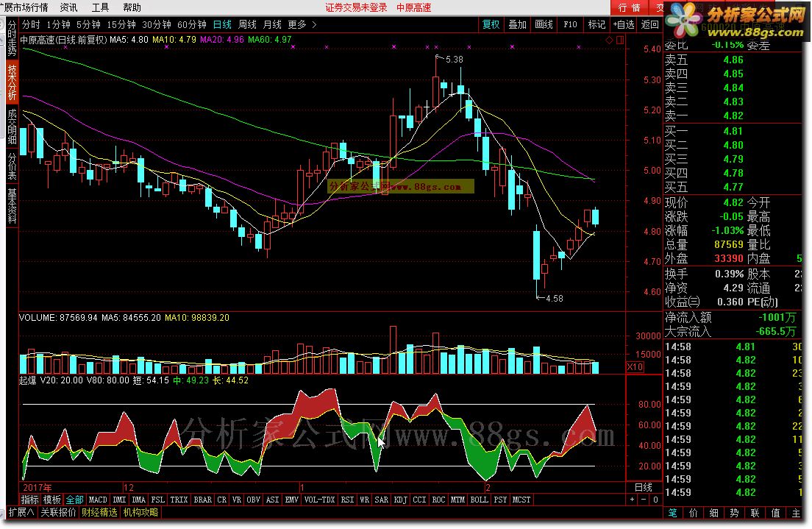Click the 0 reset button at the indicator bar
812x529 pixels.
pos(655,500)
